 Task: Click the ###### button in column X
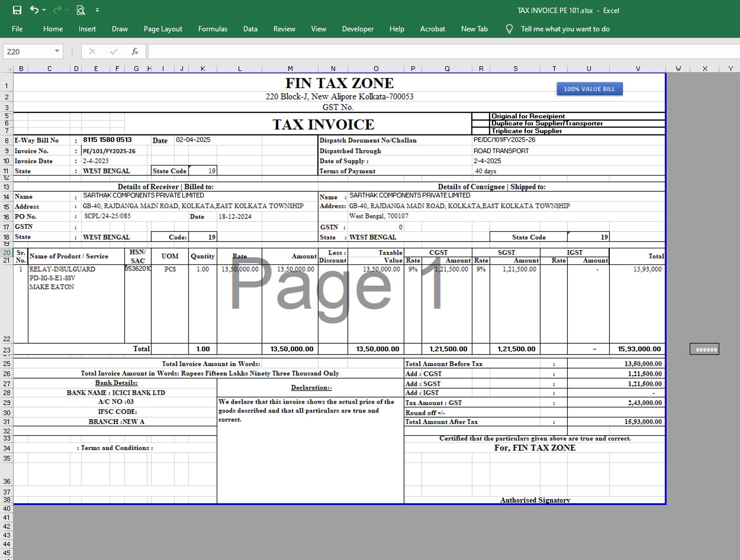(704, 349)
